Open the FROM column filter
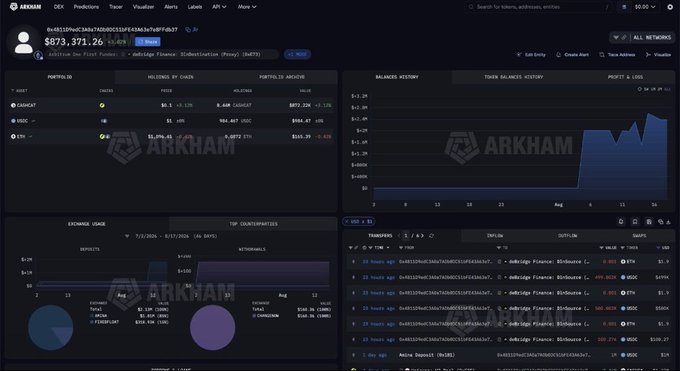 point(401,248)
